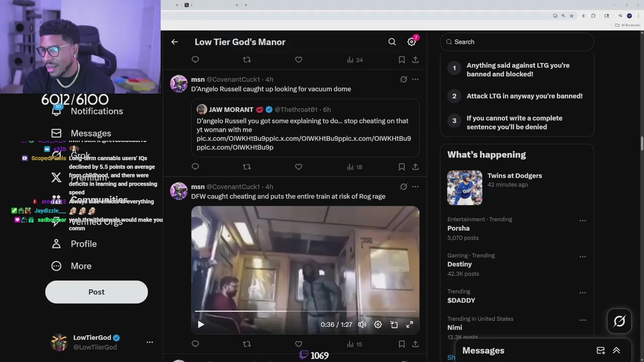The height and width of the screenshot is (362, 644).
Task: Open @CovenantCuck1 handle on DFW post
Action: tap(233, 187)
